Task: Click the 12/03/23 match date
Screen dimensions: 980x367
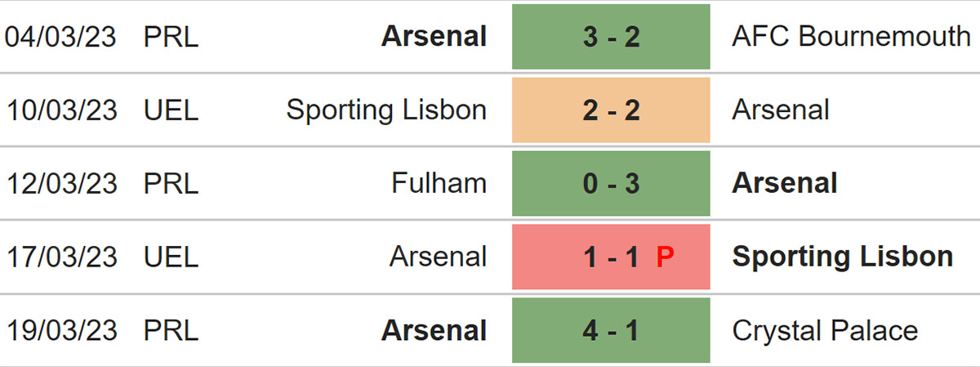Action: pyautogui.click(x=62, y=183)
